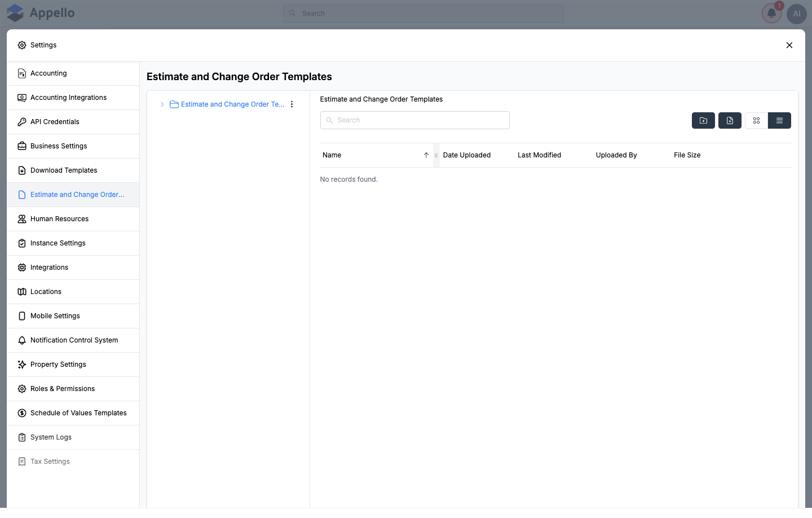Click the Locations map icon
This screenshot has height=518, width=812.
[x=22, y=292]
